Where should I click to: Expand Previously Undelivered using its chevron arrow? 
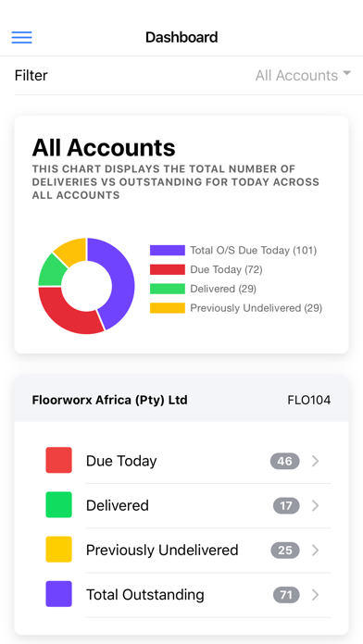click(x=316, y=550)
